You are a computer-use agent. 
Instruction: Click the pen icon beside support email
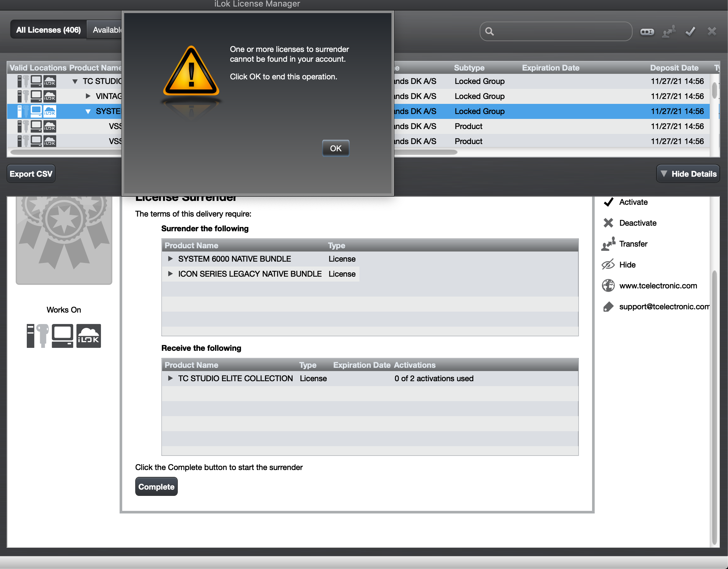[608, 306]
